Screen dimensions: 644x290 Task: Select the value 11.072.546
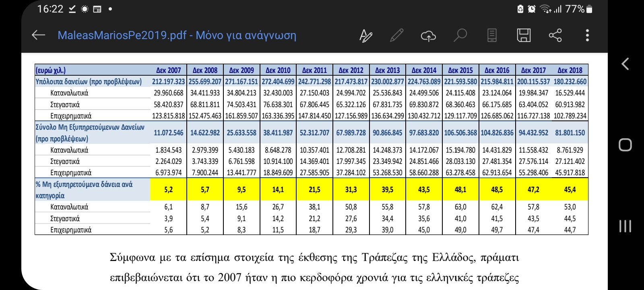pos(168,133)
